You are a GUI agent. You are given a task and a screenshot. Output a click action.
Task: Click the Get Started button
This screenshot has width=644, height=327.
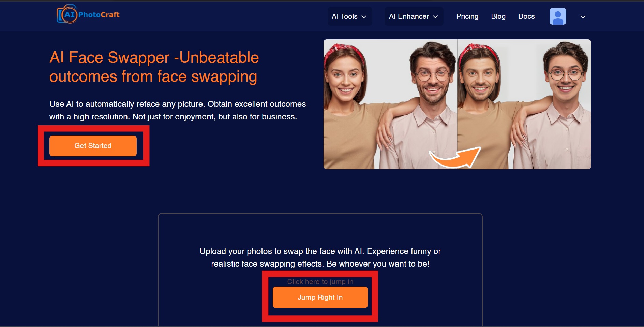coord(93,146)
